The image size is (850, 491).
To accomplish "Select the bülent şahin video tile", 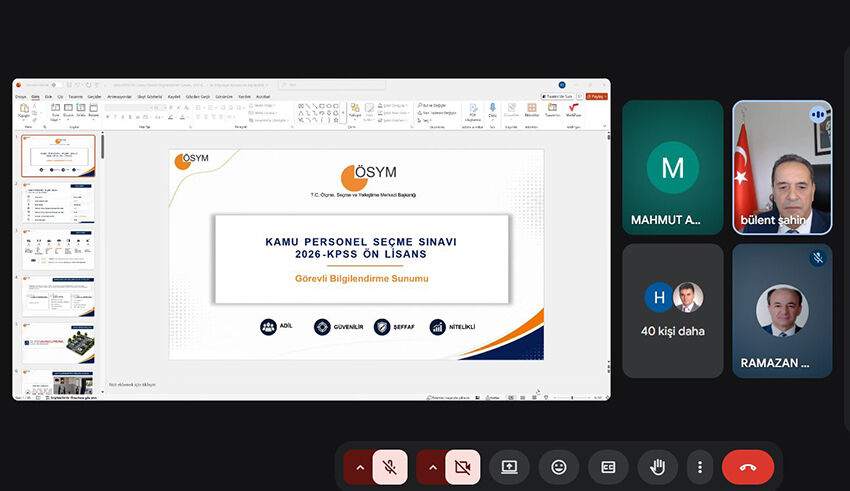I will point(782,167).
